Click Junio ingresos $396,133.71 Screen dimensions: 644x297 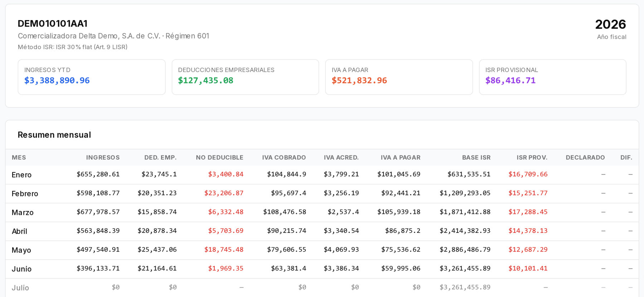(98, 268)
